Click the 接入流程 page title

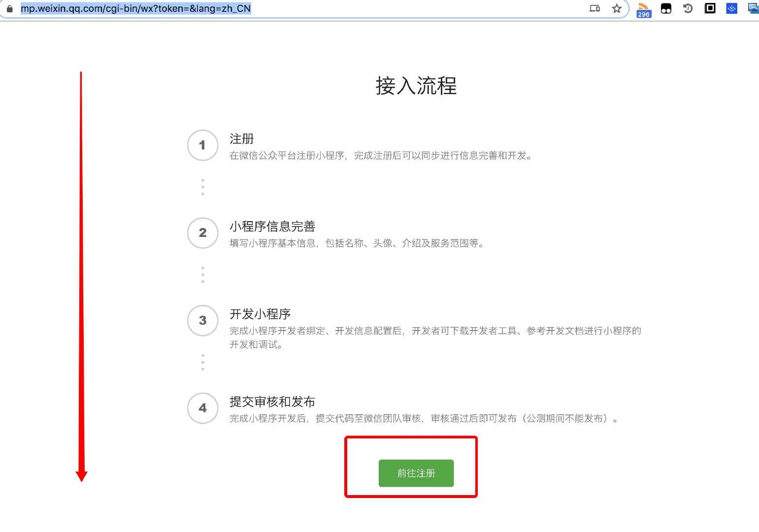pyautogui.click(x=416, y=86)
